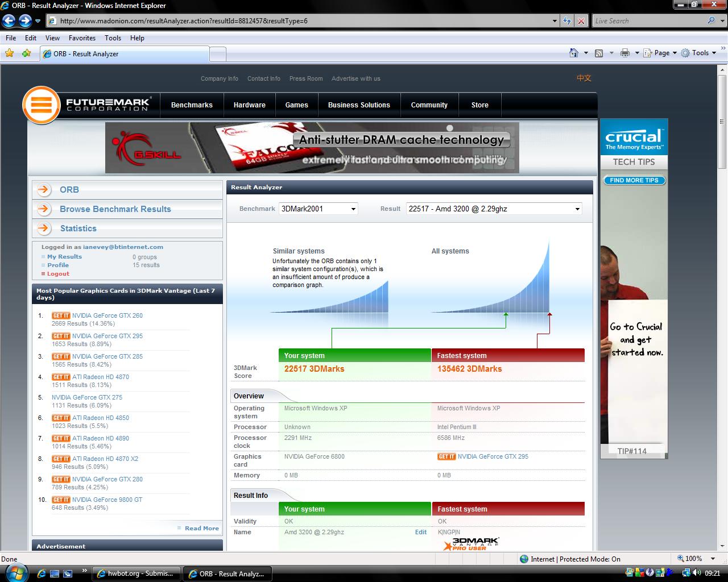Click the Live Search magnifier icon
The image size is (728, 582).
pos(711,20)
